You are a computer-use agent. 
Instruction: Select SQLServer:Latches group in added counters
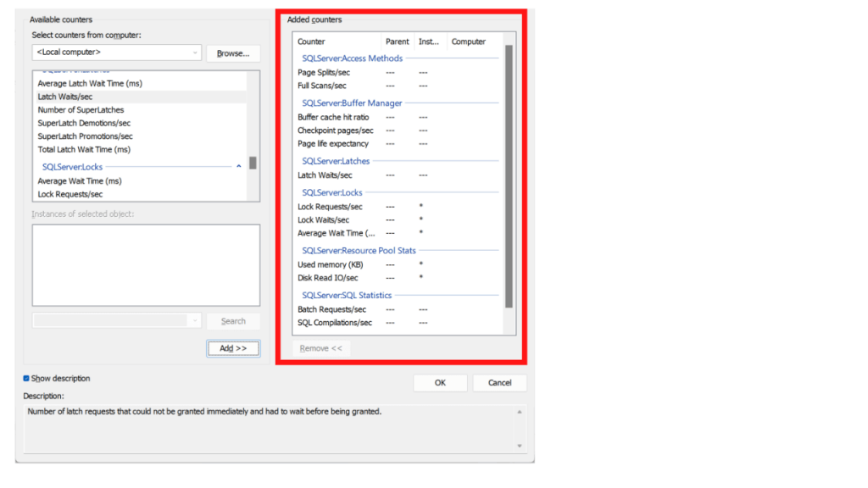(x=336, y=161)
